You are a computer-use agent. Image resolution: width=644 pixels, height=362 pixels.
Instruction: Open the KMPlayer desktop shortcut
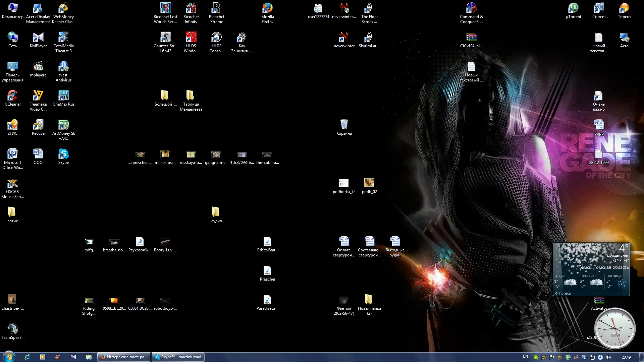(x=38, y=38)
